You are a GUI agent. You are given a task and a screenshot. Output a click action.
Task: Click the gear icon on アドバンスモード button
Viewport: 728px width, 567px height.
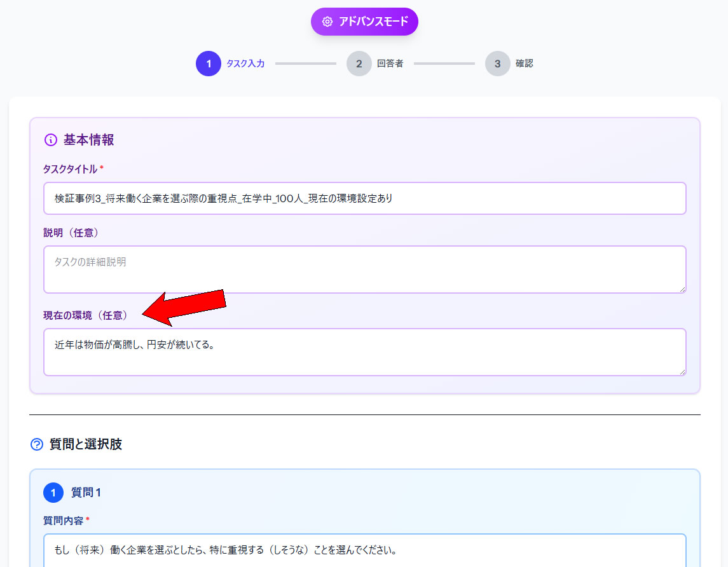click(x=327, y=21)
